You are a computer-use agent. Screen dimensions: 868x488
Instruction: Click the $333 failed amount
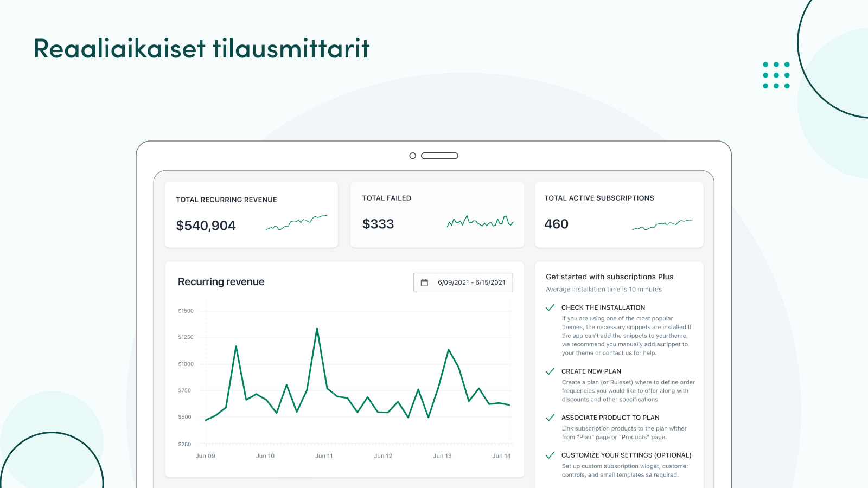click(x=378, y=224)
